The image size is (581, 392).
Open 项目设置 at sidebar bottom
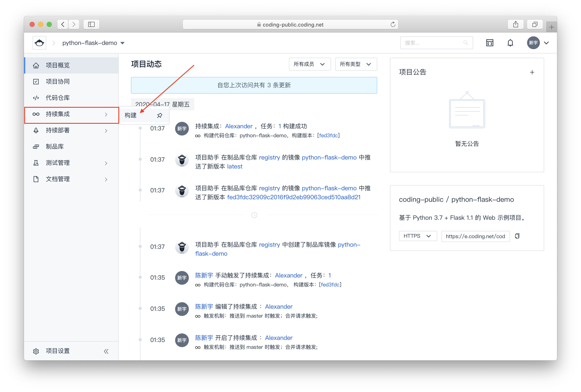click(58, 351)
